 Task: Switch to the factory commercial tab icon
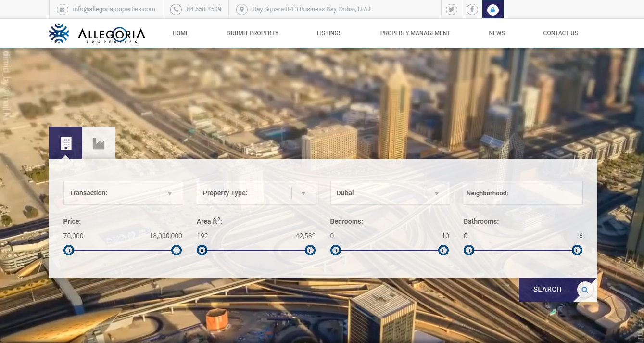99,143
